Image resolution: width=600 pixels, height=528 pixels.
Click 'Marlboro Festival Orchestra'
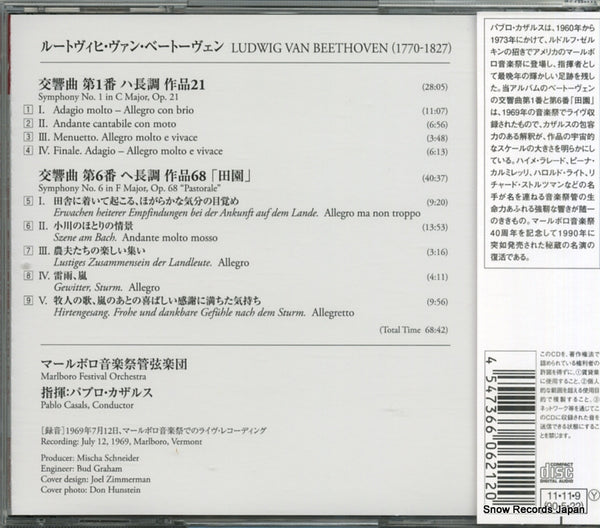[x=93, y=376]
